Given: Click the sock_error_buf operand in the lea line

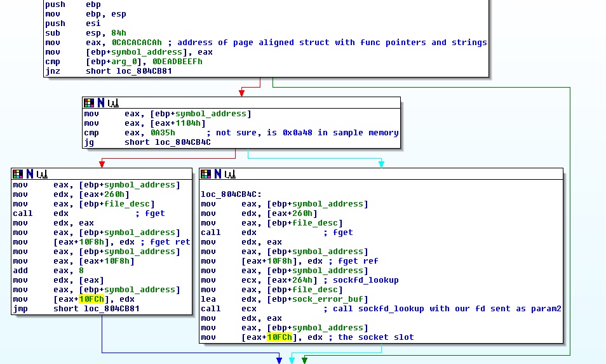Looking at the screenshot, I should pos(327,299).
